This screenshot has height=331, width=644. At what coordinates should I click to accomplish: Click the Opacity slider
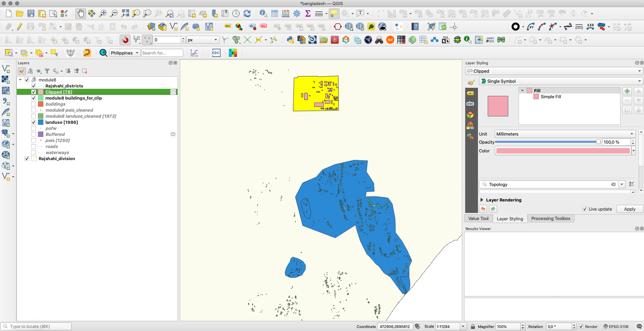pos(548,142)
